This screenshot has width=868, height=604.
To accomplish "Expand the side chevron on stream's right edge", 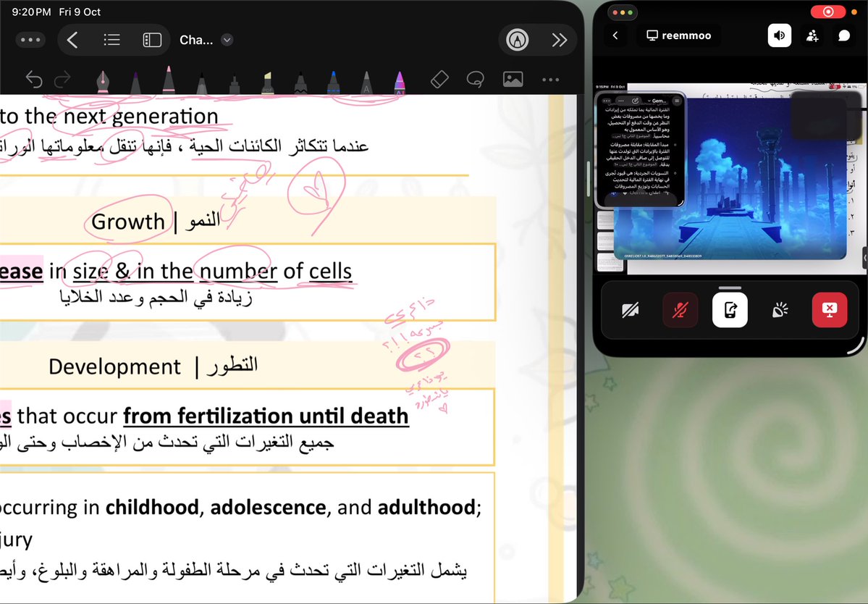I will pos(864,257).
